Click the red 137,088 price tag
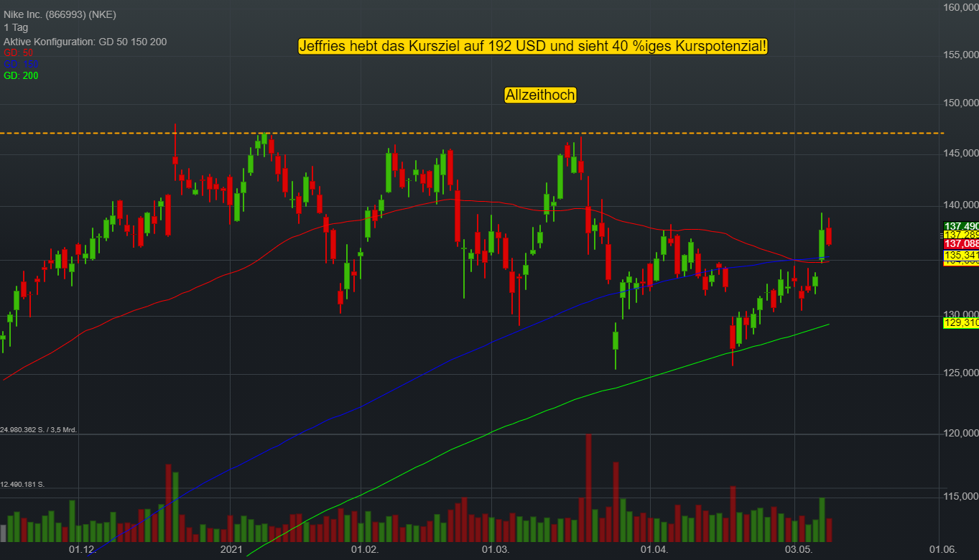Image resolution: width=979 pixels, height=560 pixels. [x=961, y=245]
